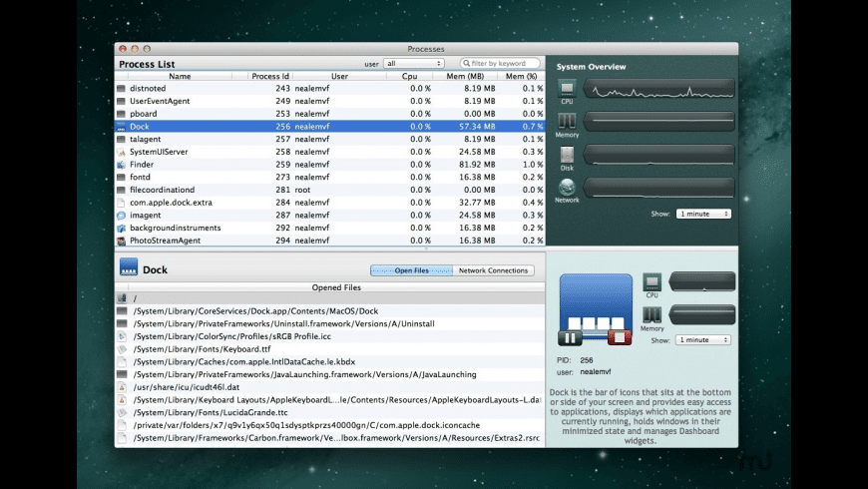Screen dimensions: 868x489
Task: Open the process detail Show duration dropdown
Action: click(705, 340)
